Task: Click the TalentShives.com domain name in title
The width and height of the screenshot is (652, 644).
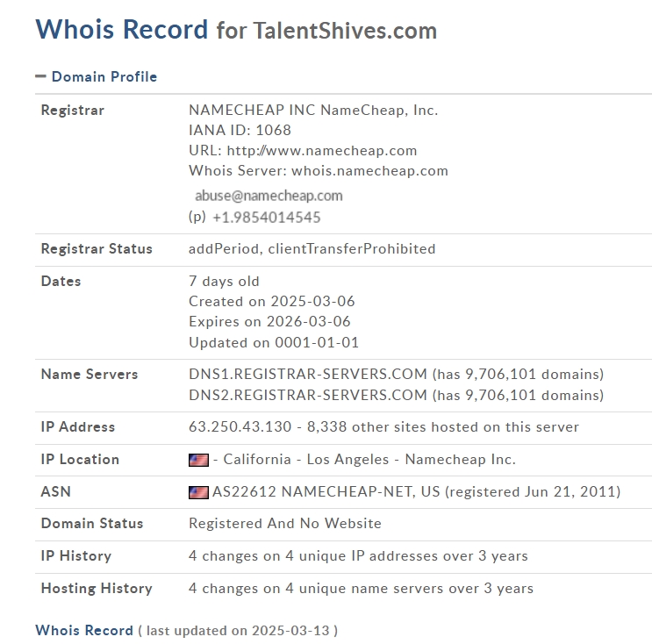Action: point(345,31)
